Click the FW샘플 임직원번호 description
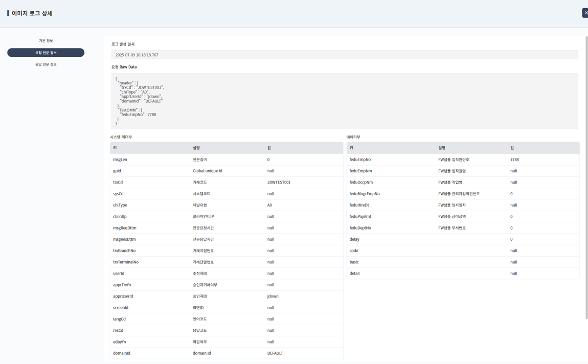 click(454, 160)
